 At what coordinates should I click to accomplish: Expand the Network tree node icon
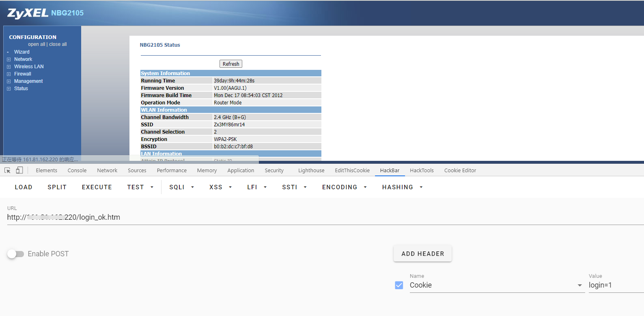point(9,60)
